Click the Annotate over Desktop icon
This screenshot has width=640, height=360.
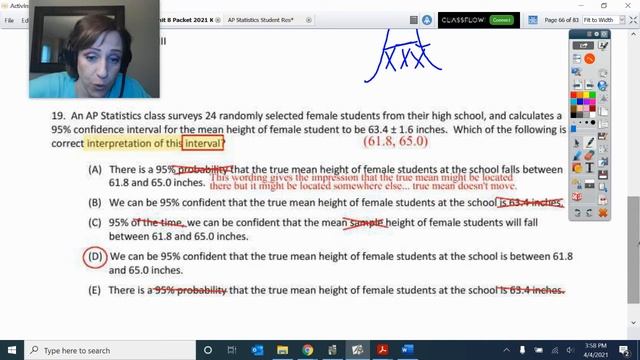coord(603,45)
